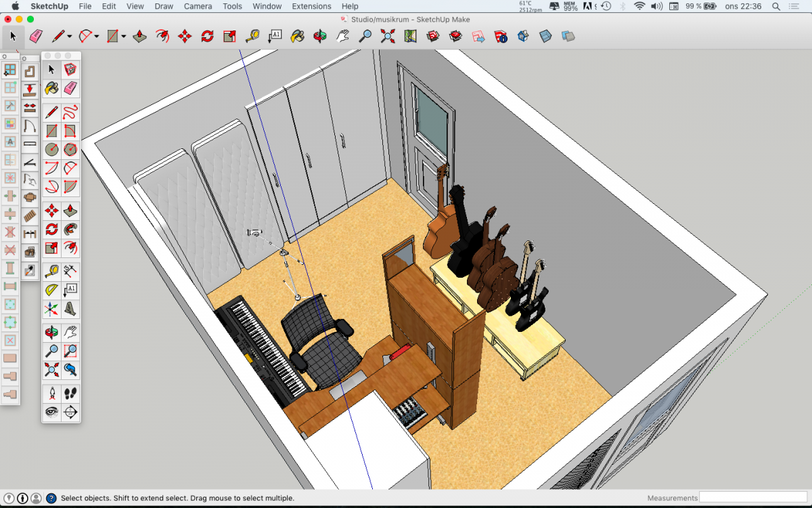The width and height of the screenshot is (812, 508).
Task: Activate the Freehand drawing tool
Action: 70,112
